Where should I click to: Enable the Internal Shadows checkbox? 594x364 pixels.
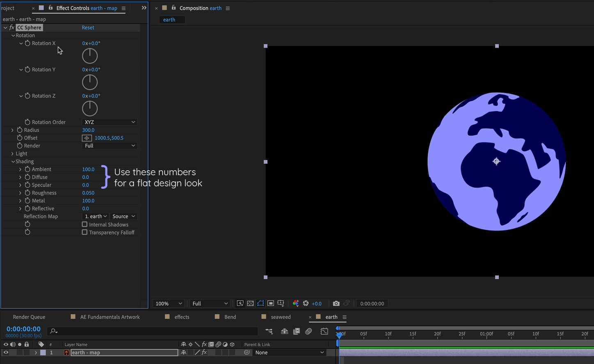click(x=85, y=224)
